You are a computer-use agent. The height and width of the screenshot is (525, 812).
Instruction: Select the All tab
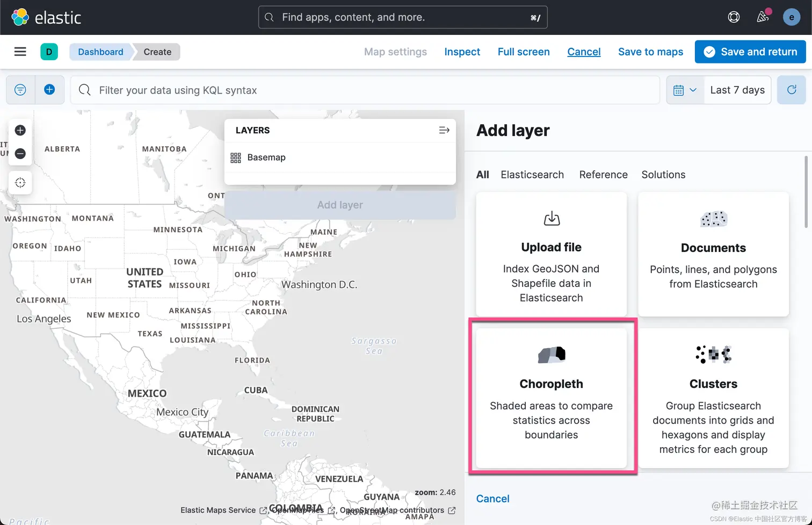483,175
